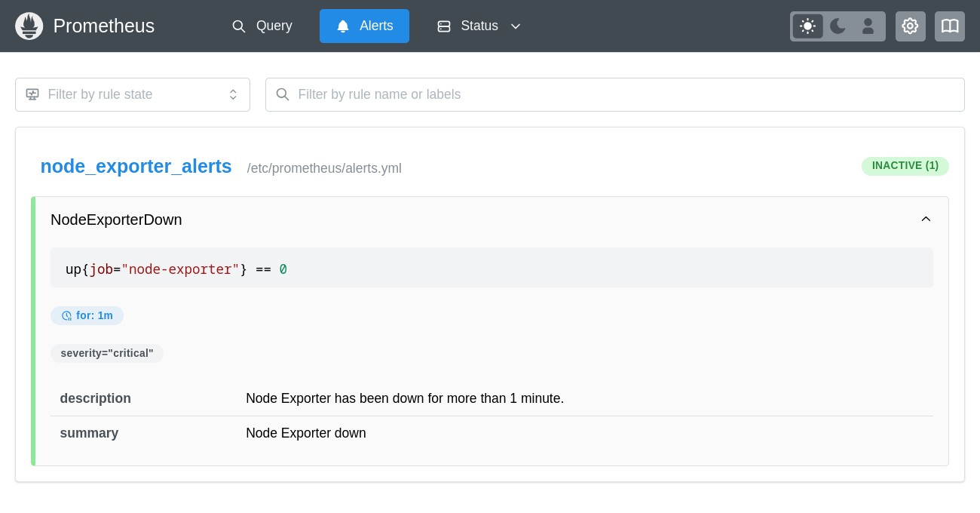
Task: Collapse the NodeExporterDown rule chevron
Action: (x=926, y=220)
